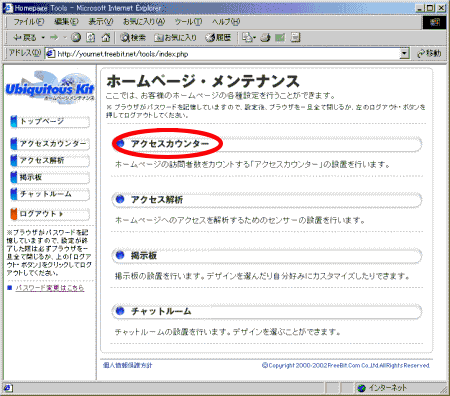Viewport: 450px width, 396px height.
Task: Open the お気に入り(A) menu
Action: coord(144,22)
